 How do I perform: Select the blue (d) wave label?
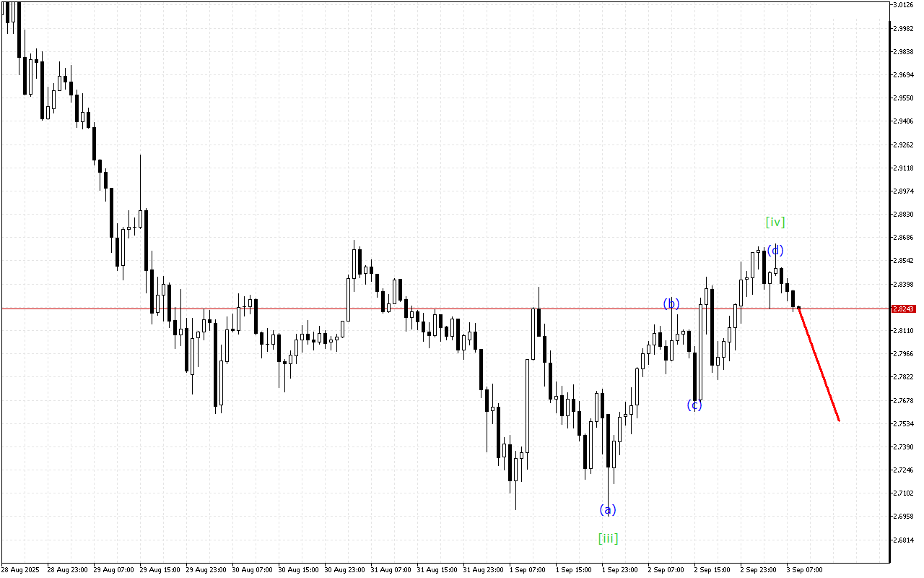775,251
